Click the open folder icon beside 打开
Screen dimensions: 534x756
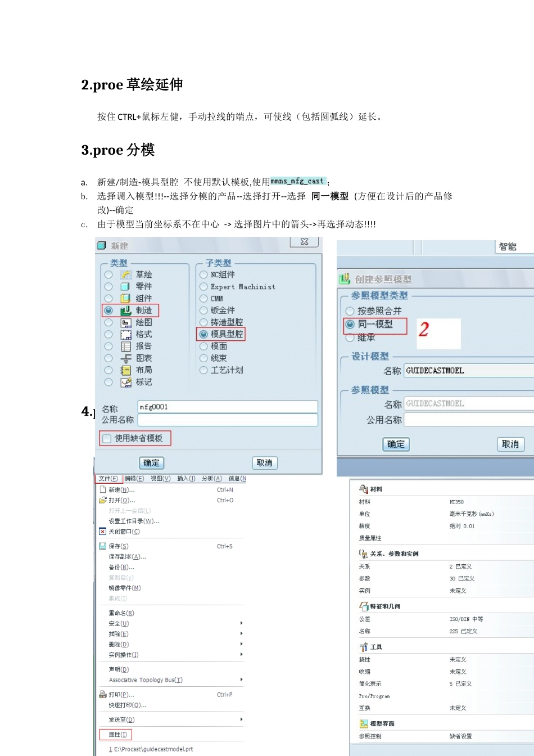pyautogui.click(x=102, y=500)
